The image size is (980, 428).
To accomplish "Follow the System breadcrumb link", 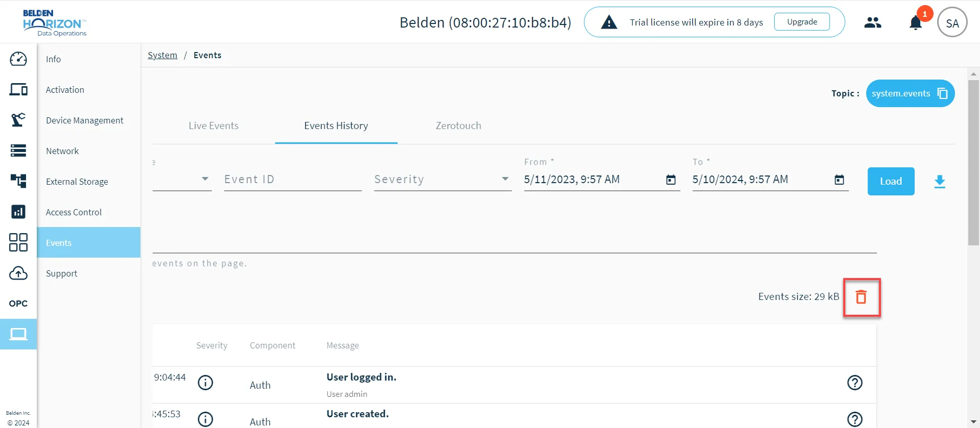I will click(162, 55).
